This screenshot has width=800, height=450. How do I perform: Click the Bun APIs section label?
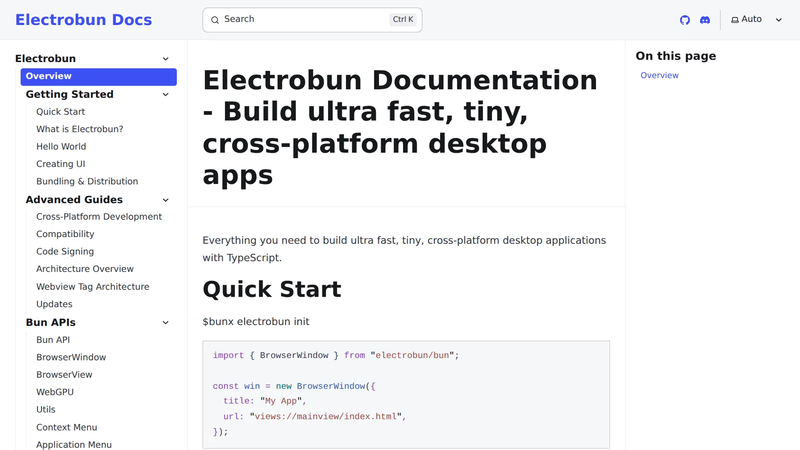click(51, 322)
